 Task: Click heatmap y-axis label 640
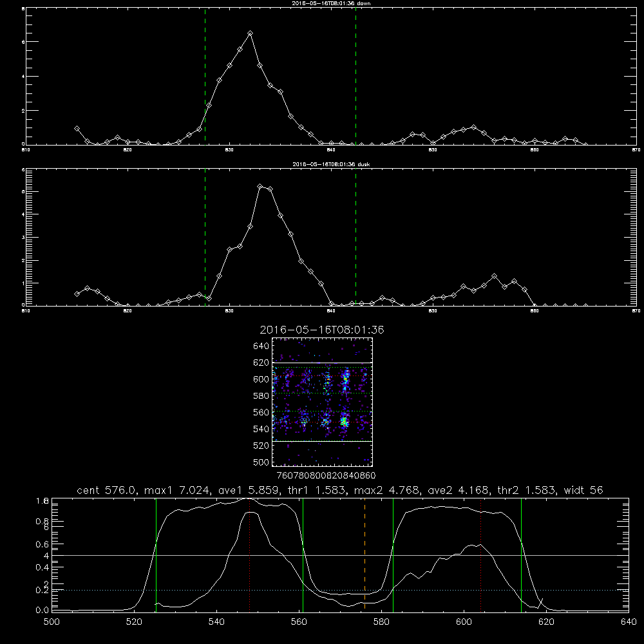tap(261, 346)
